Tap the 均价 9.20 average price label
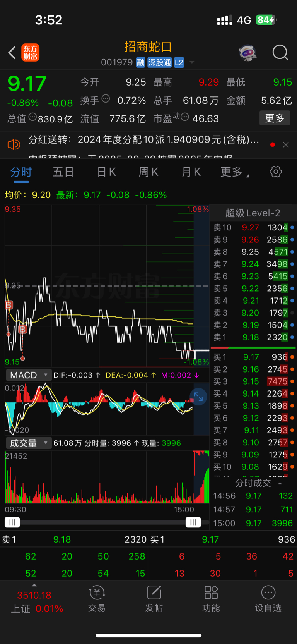The height and width of the screenshot is (644, 297). [x=27, y=195]
